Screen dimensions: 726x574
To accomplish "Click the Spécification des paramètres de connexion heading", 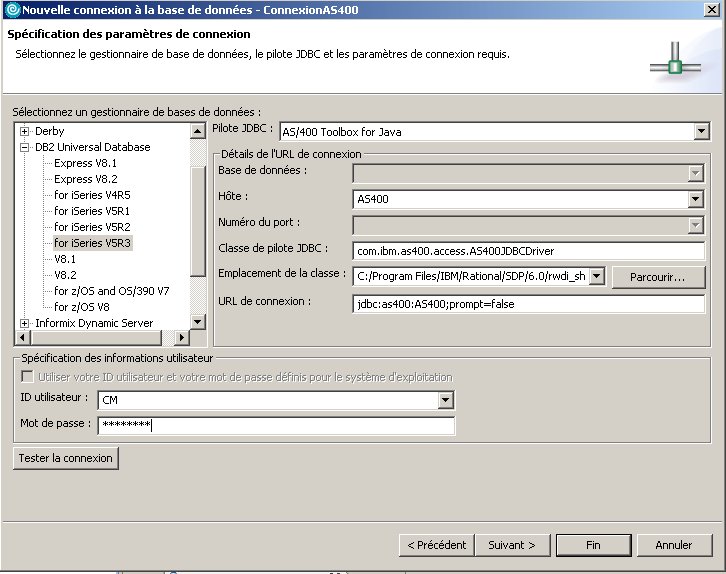I will point(129,34).
